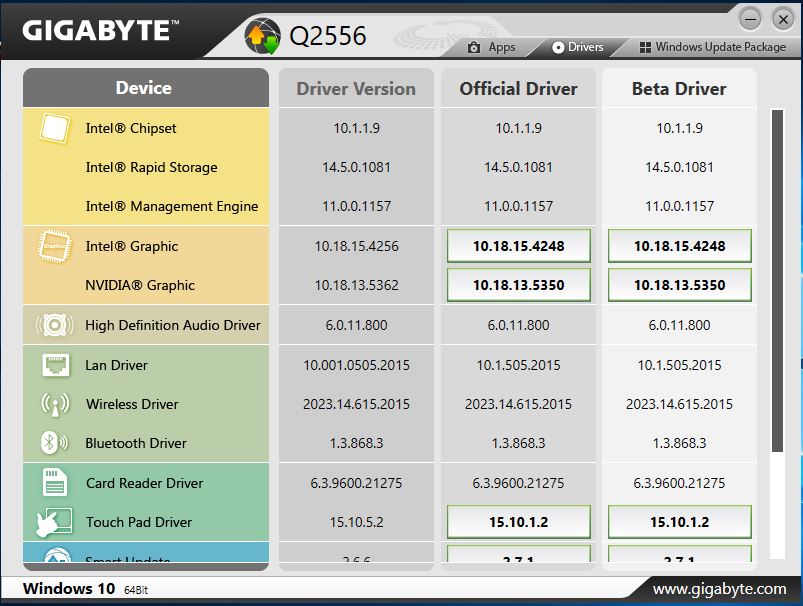Click the Card Reader Driver icon
Viewport: 803px width, 606px height.
(x=54, y=483)
